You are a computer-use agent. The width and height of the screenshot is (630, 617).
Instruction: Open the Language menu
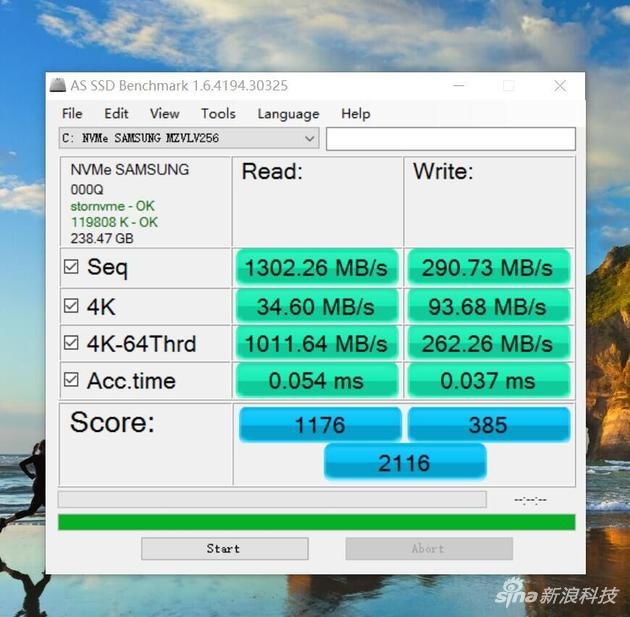click(x=288, y=114)
